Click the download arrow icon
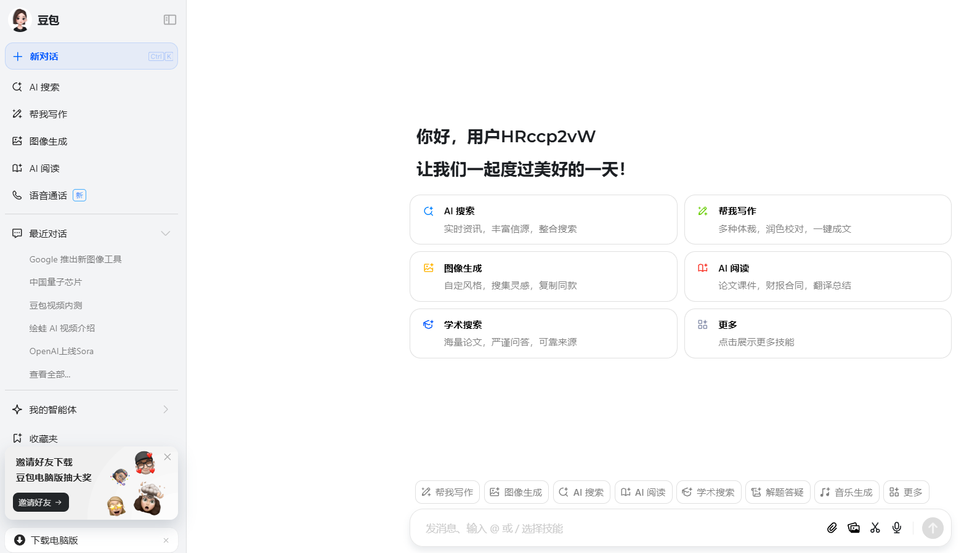980x553 pixels. [x=20, y=540]
